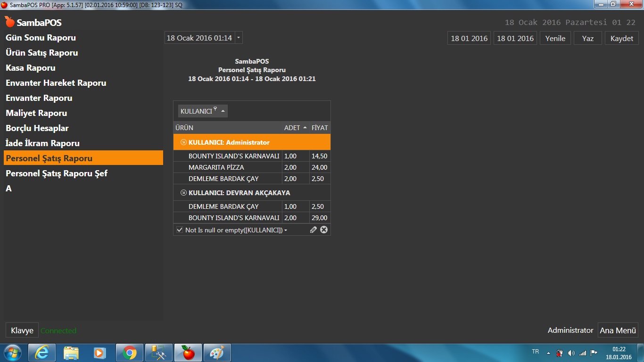Collapse the KULLANICI: Administrator group
Viewport: 644px width, 362px height.
click(x=183, y=142)
